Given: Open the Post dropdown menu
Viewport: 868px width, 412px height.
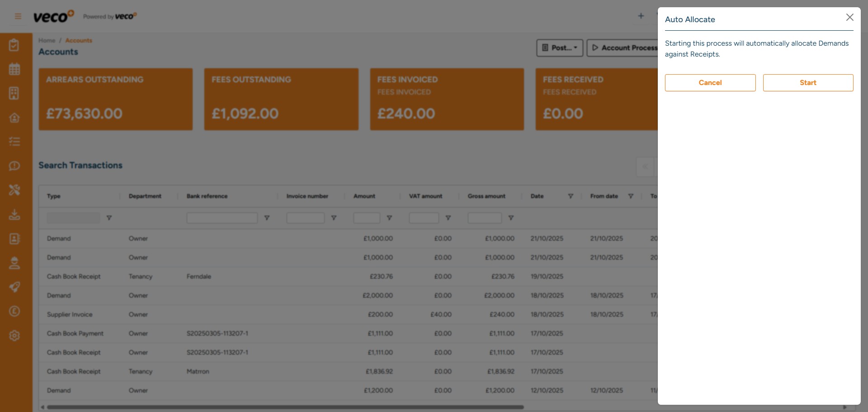Looking at the screenshot, I should pos(559,48).
